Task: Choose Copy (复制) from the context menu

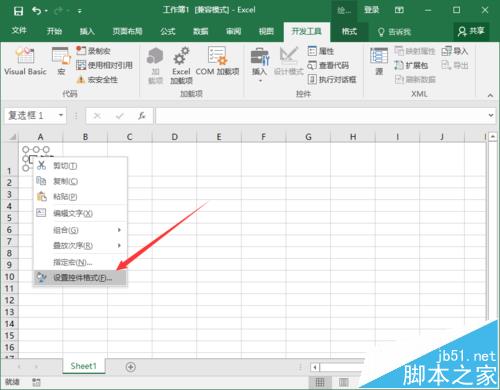Action: (80, 181)
